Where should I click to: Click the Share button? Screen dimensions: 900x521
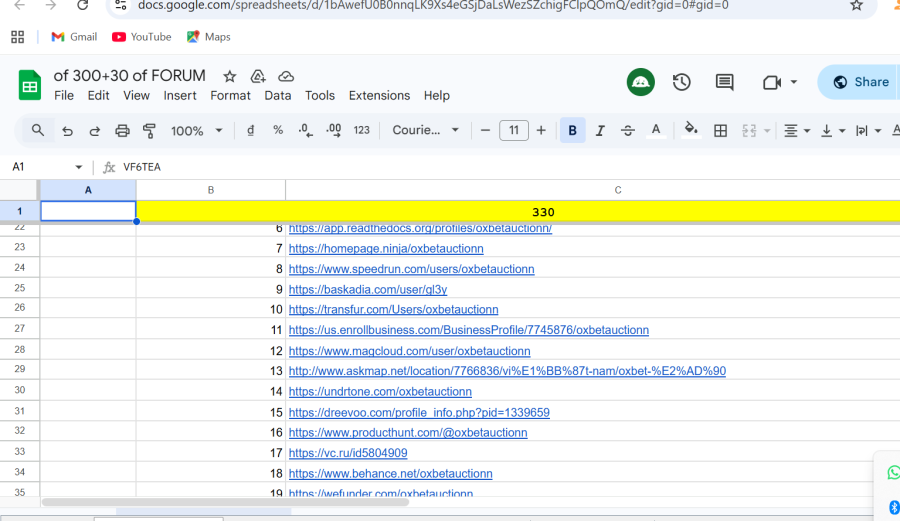[x=860, y=82]
